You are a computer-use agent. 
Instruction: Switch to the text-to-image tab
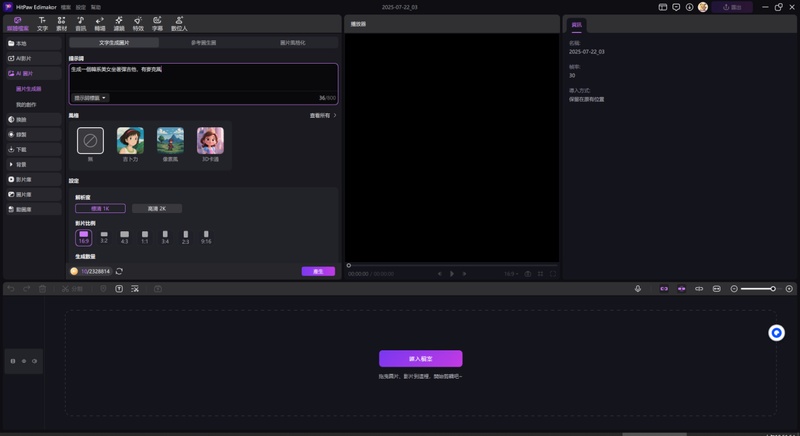114,43
